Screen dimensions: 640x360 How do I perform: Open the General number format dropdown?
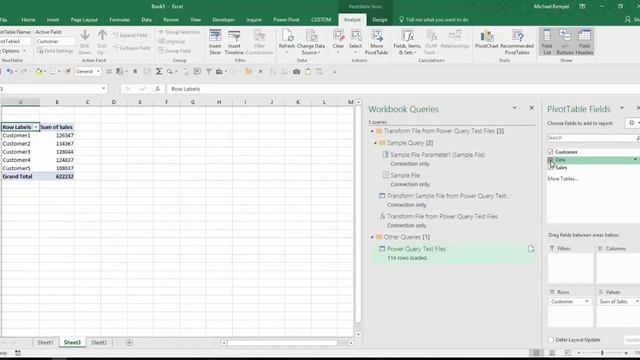(x=98, y=71)
